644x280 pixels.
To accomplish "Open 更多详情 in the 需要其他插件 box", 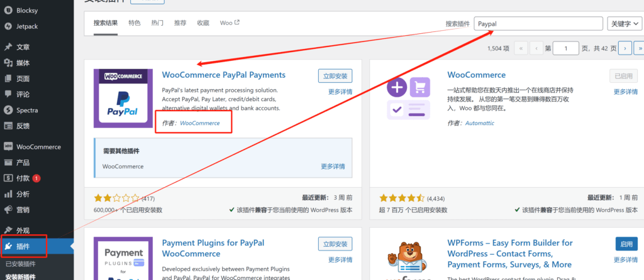I will point(333,166).
